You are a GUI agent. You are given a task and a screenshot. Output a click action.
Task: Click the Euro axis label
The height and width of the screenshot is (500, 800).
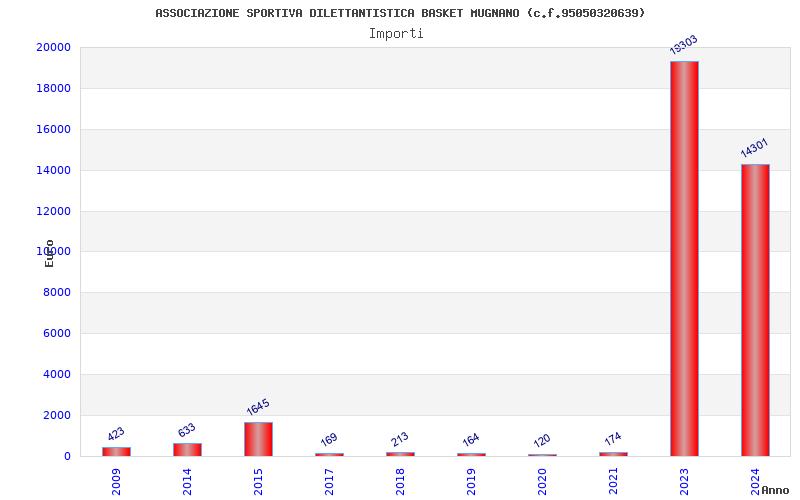(49, 253)
